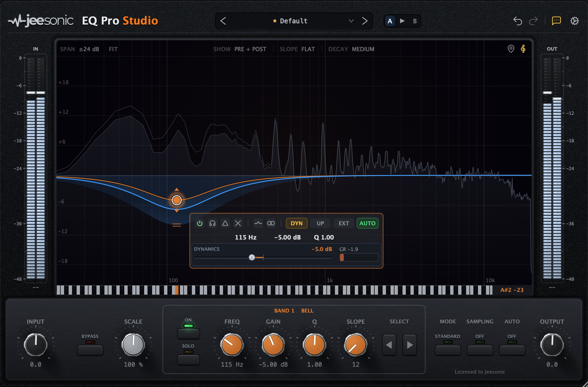
Task: Click the A#2 −23 note readout
Action: [x=512, y=290]
